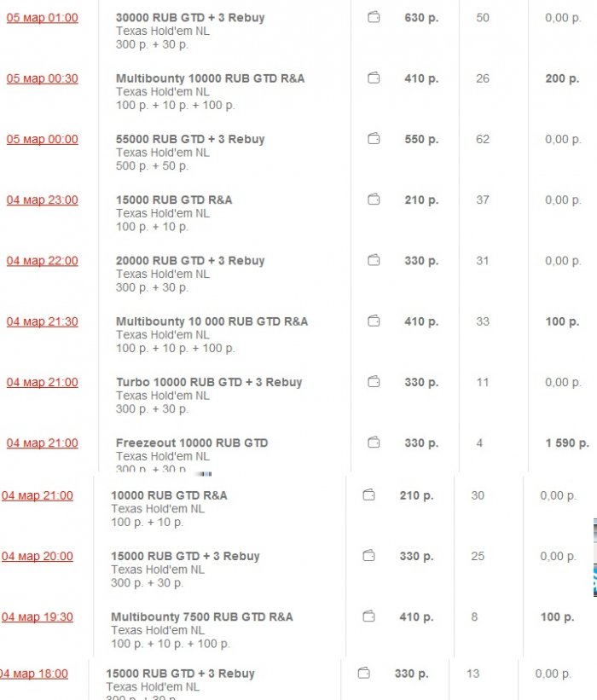Click the wallet icon for the Freezeout 10000 tournament
The image size is (597, 700).
click(374, 443)
